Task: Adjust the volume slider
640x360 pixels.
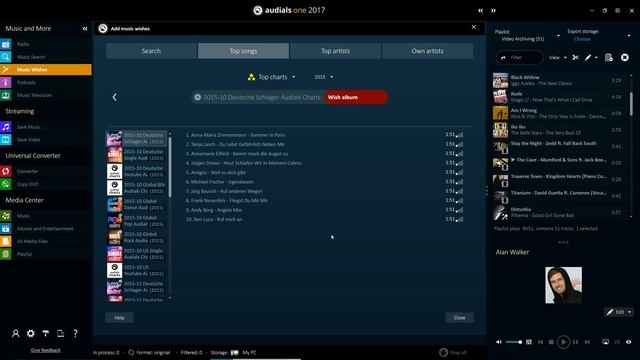Action: 514,342
